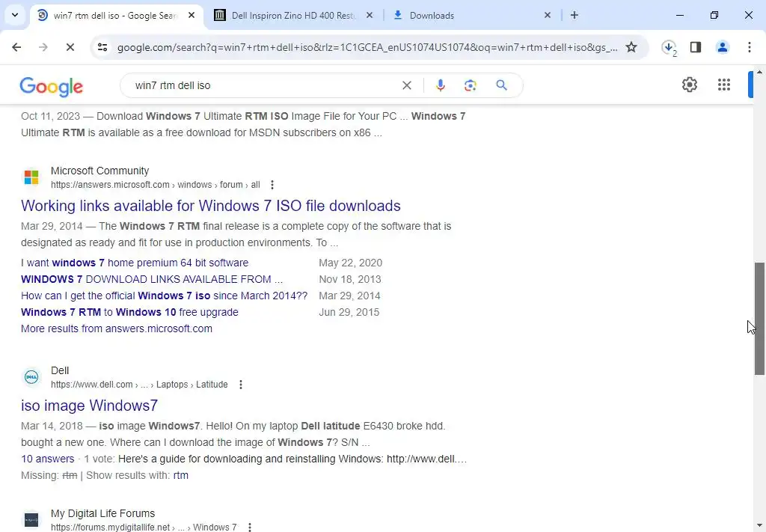Click the address bar URL
The width and height of the screenshot is (766, 532).
click(x=367, y=47)
